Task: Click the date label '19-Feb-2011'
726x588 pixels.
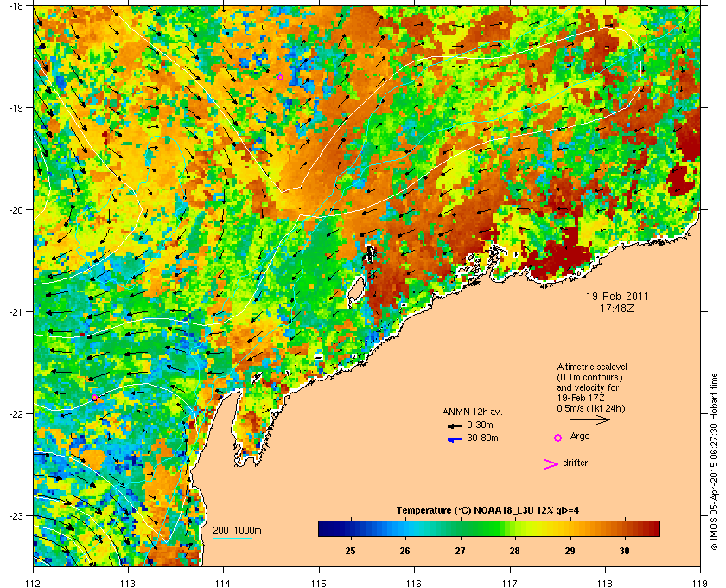Action: 617,297
